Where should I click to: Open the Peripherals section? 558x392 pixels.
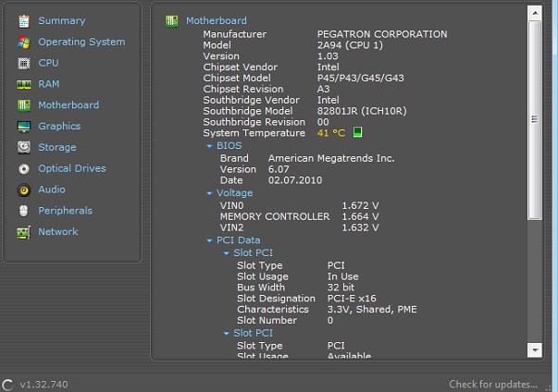click(x=66, y=211)
